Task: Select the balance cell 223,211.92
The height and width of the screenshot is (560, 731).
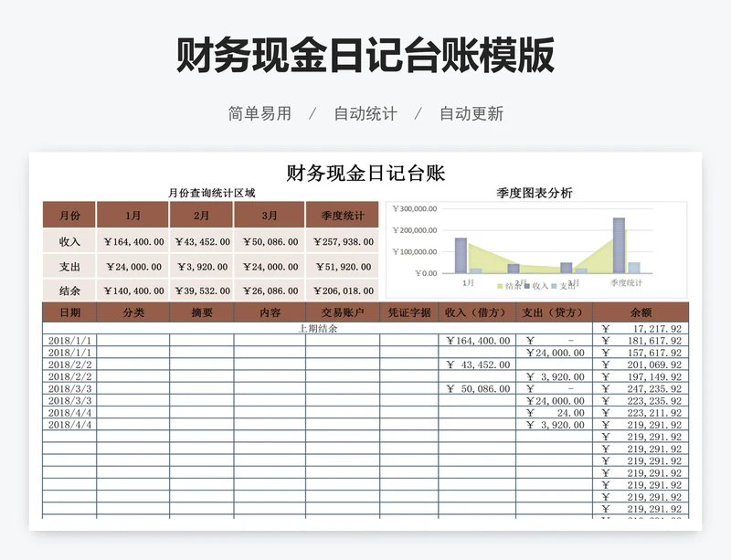Action: (641, 413)
